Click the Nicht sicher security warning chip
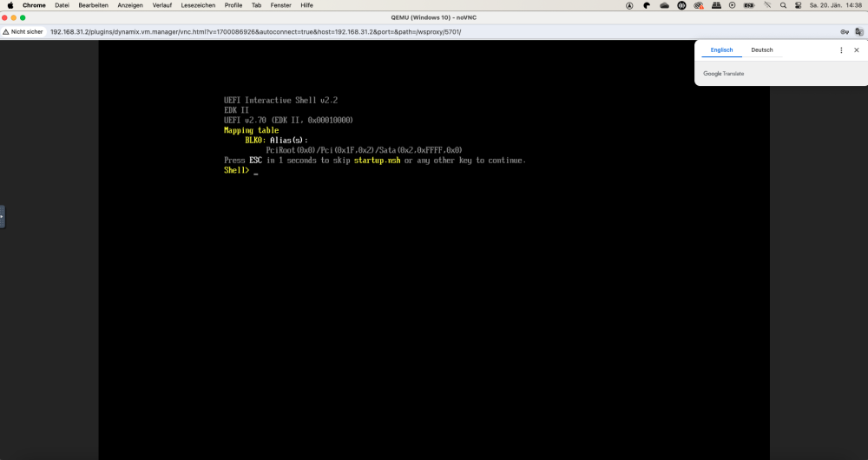 click(x=23, y=31)
